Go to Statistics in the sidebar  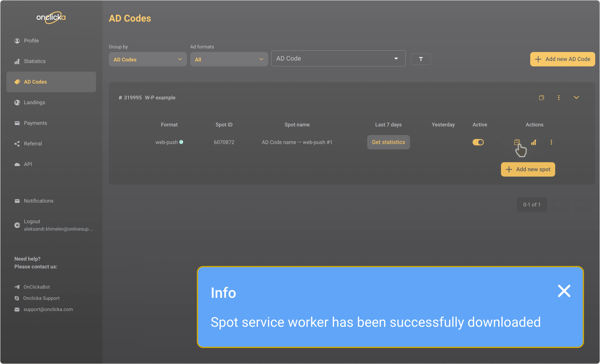[x=35, y=61]
